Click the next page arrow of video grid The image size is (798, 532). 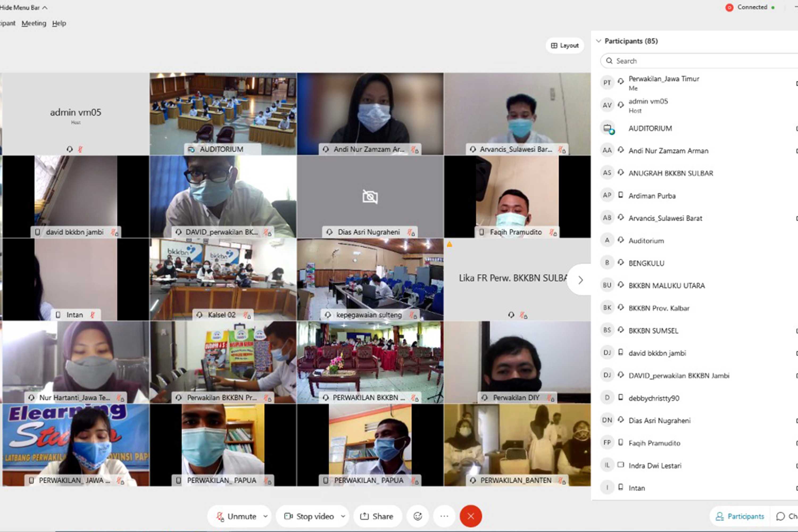click(x=580, y=280)
